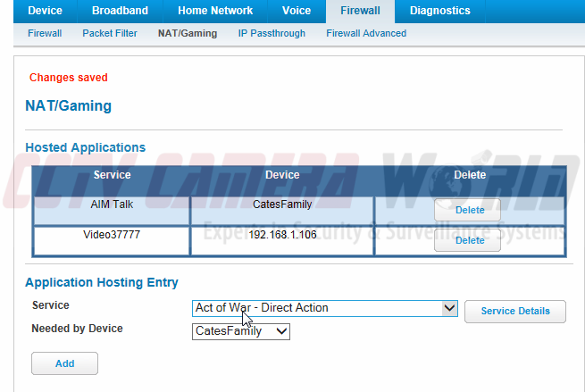Screen dimensions: 585x392
Task: Go to the Home Network tab
Action: (x=214, y=11)
